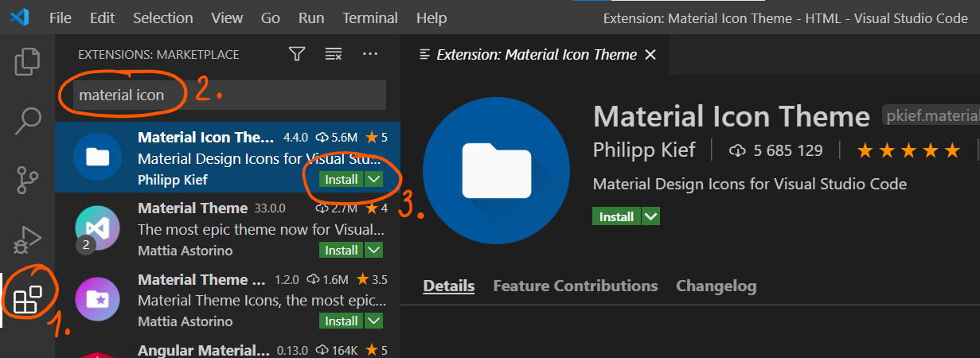Click the Material Theme extension list icon
The image size is (980, 358).
point(97,228)
